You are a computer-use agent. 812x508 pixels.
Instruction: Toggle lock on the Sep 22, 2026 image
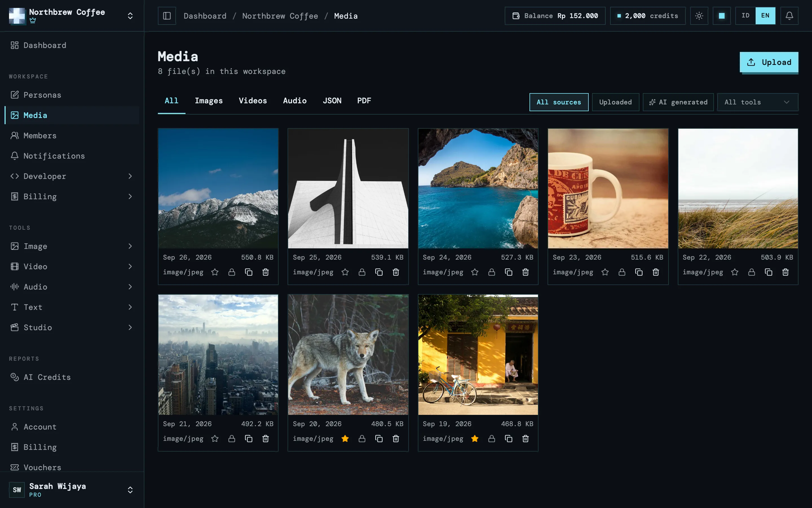click(752, 272)
